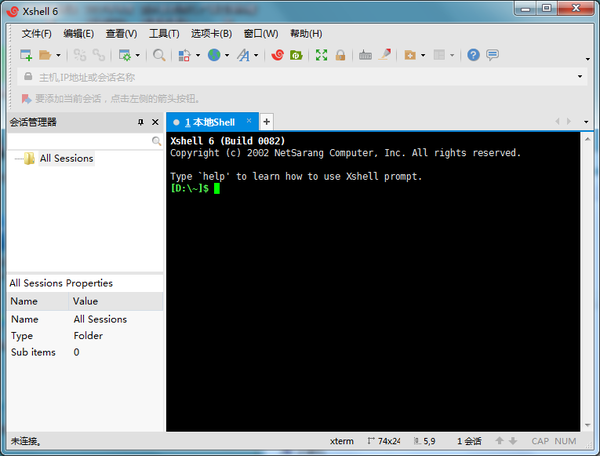Click the red bookmark add-session arrow

click(26, 99)
